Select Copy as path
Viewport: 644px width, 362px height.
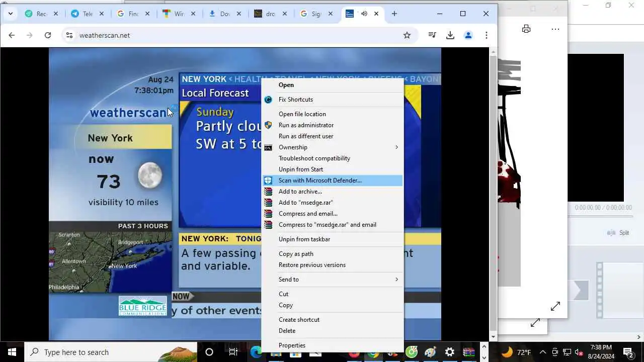(x=296, y=254)
